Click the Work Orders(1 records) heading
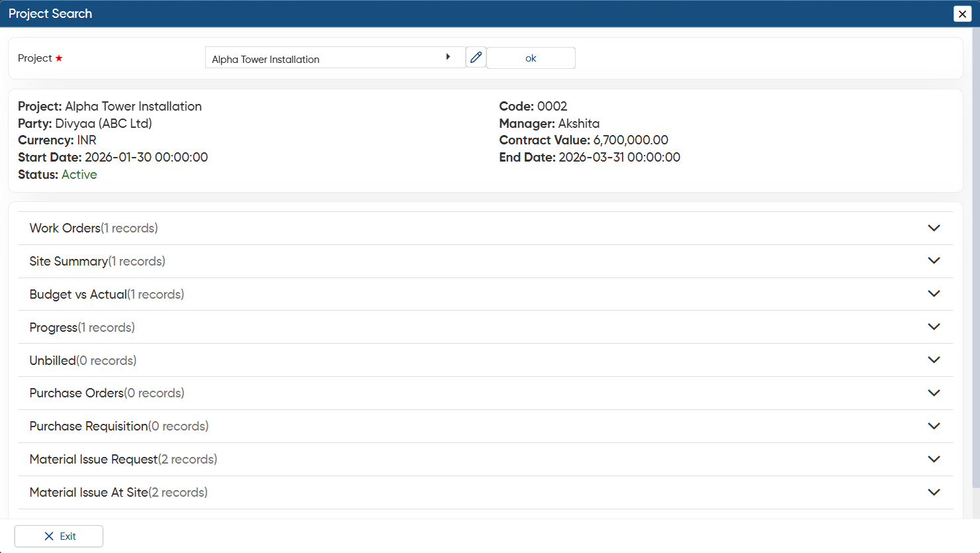The height and width of the screenshot is (553, 980). pos(94,228)
